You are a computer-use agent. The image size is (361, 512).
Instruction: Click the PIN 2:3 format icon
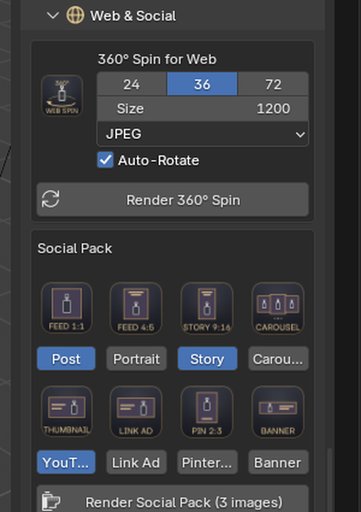pyautogui.click(x=207, y=412)
